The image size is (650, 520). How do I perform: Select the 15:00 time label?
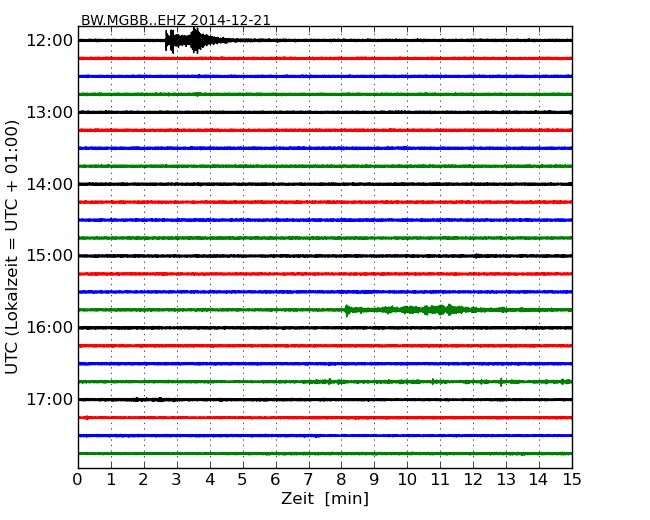point(49,256)
